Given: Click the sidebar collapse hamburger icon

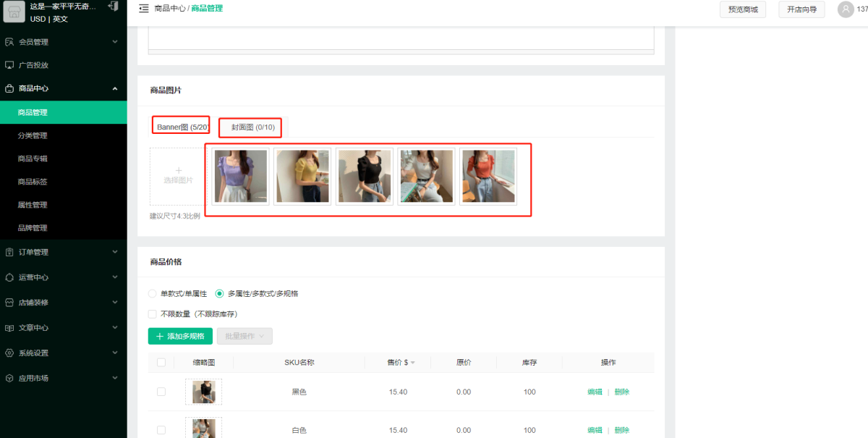Looking at the screenshot, I should tap(143, 9).
